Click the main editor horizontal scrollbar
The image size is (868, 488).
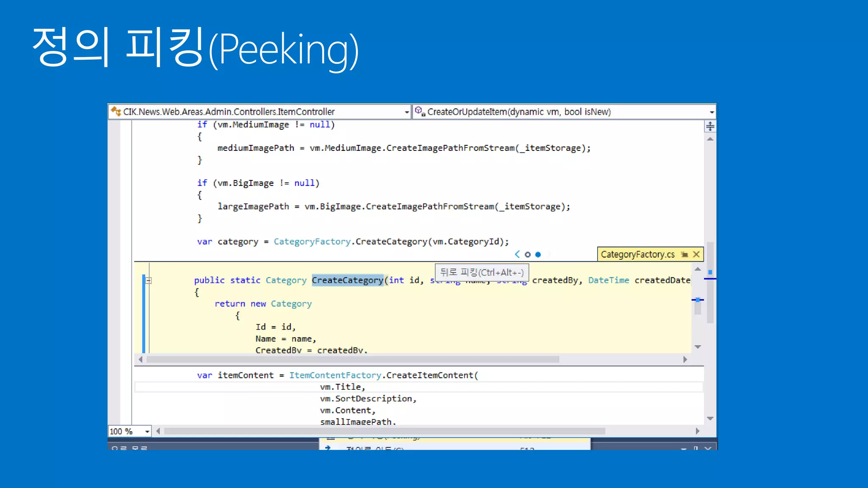[384, 431]
